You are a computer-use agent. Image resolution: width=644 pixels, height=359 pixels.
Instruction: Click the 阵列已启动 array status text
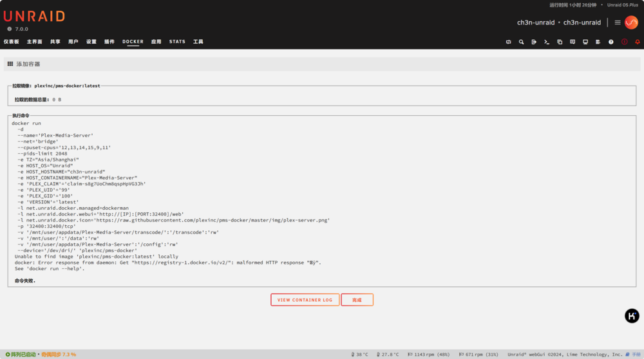23,354
